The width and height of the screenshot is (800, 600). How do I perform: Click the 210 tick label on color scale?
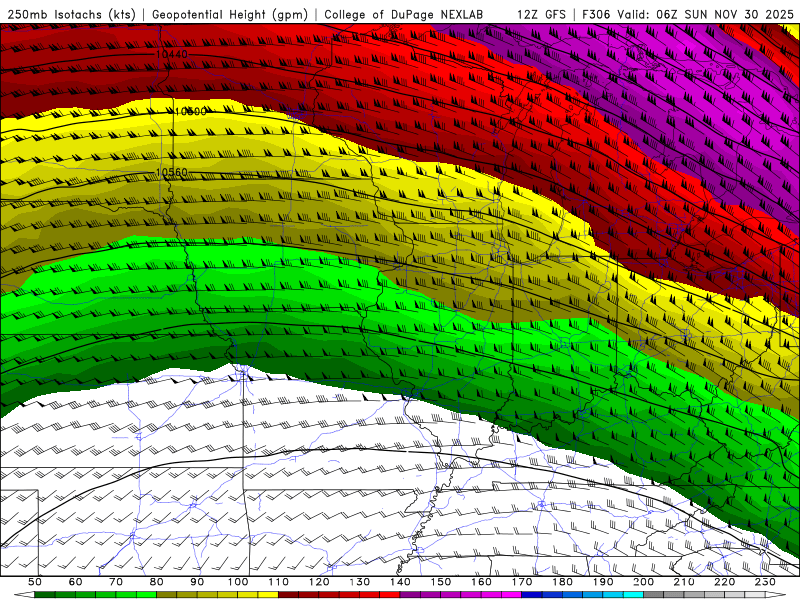point(684,582)
